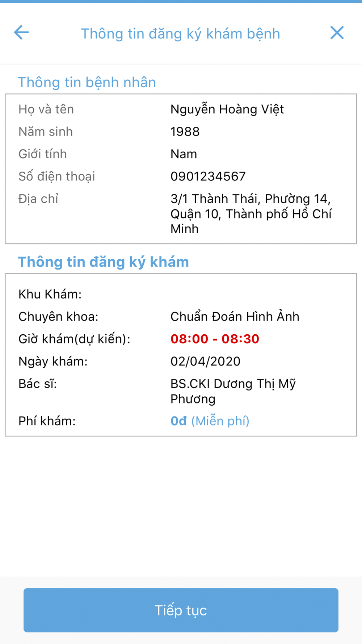Tap the specialty Chuẩn Đoán Hình Ảnh
This screenshot has width=362, height=644.
click(x=235, y=317)
